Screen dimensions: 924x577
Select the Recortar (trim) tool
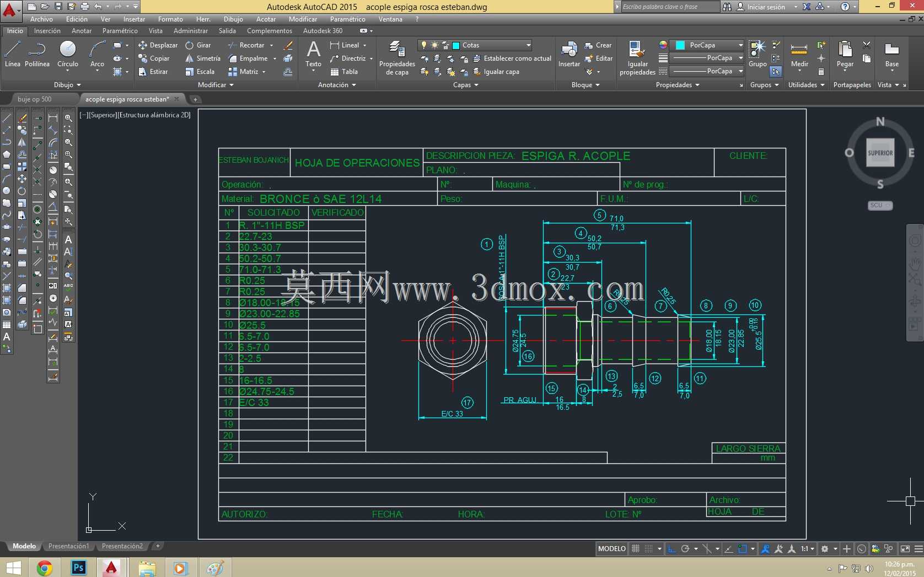coord(246,45)
